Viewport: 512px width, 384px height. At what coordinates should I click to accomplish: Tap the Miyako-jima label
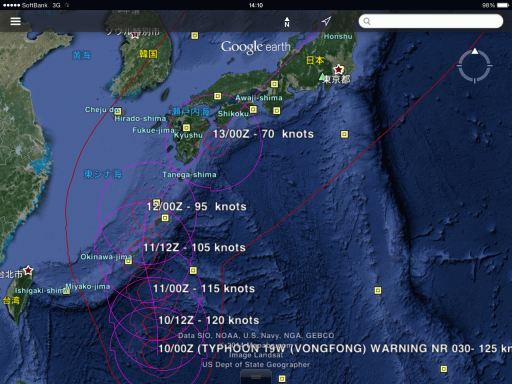click(x=88, y=286)
